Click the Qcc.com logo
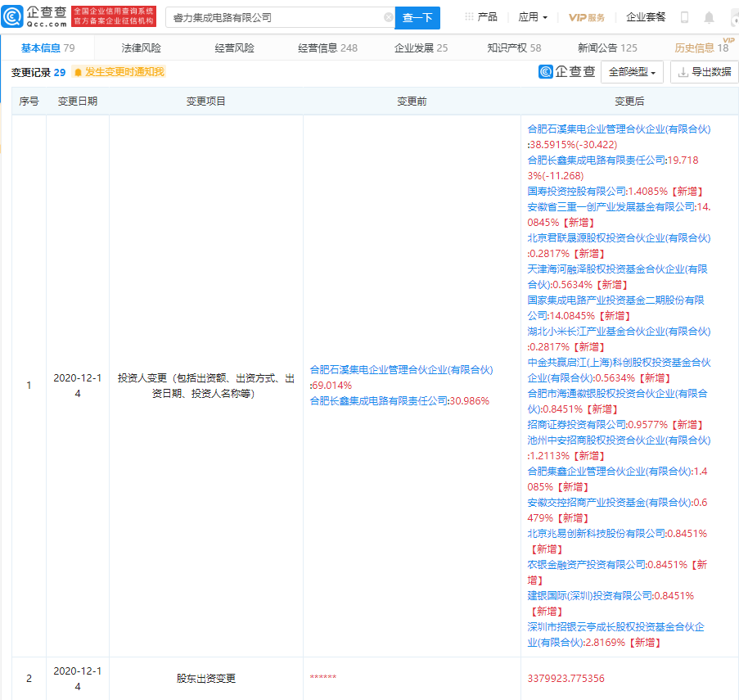 point(34,16)
